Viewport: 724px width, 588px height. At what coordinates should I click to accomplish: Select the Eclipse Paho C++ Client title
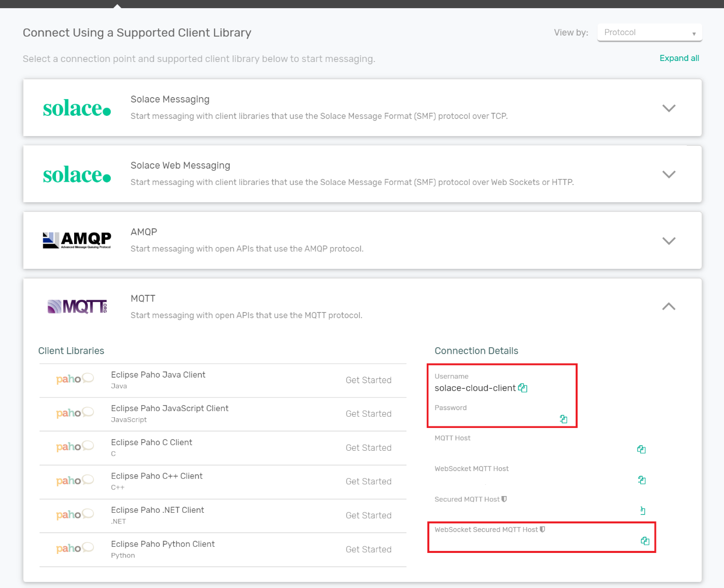tap(156, 476)
